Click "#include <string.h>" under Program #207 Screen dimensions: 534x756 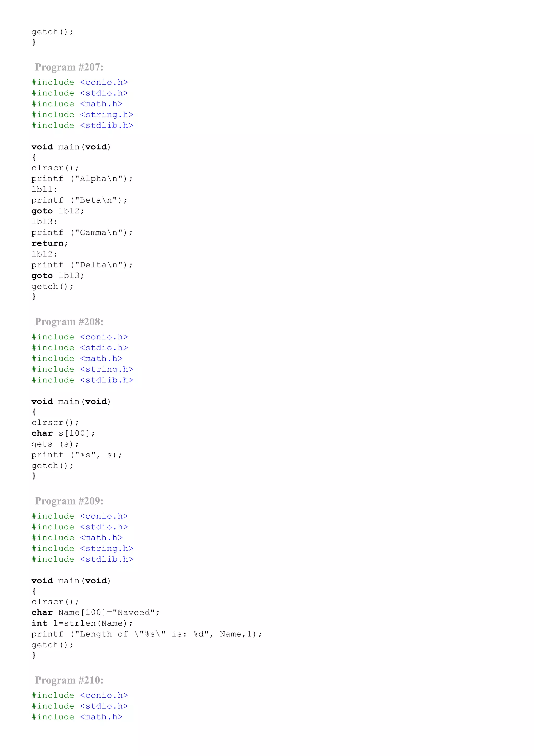pos(82,115)
